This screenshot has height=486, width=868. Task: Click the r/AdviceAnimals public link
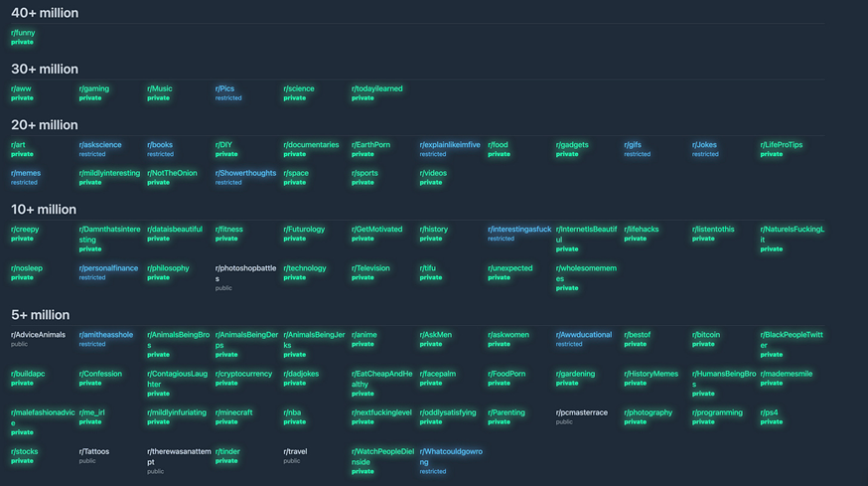(x=38, y=335)
